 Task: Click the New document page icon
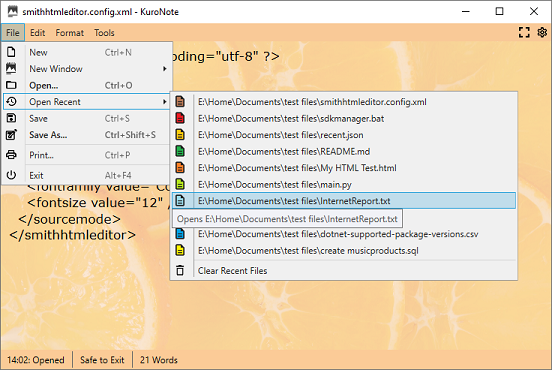tap(11, 52)
